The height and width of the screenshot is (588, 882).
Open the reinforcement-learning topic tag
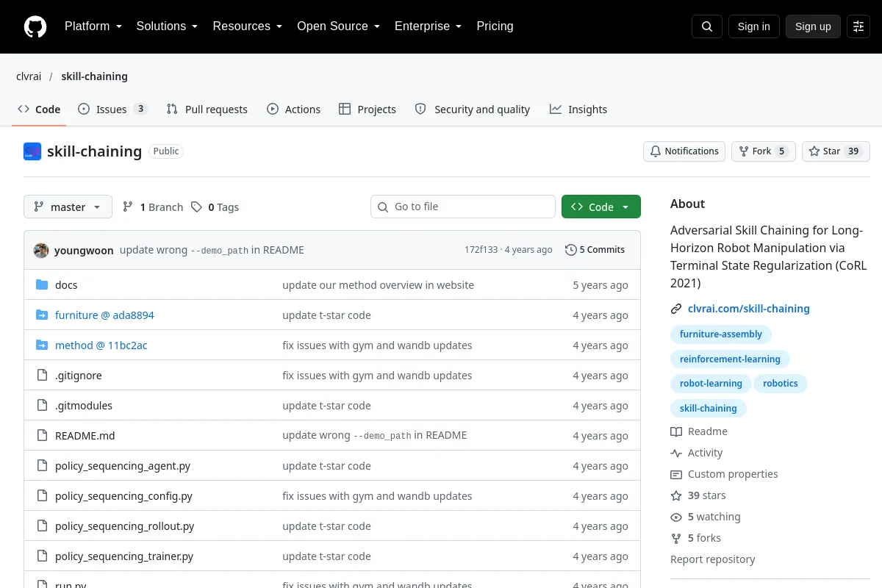tap(730, 359)
